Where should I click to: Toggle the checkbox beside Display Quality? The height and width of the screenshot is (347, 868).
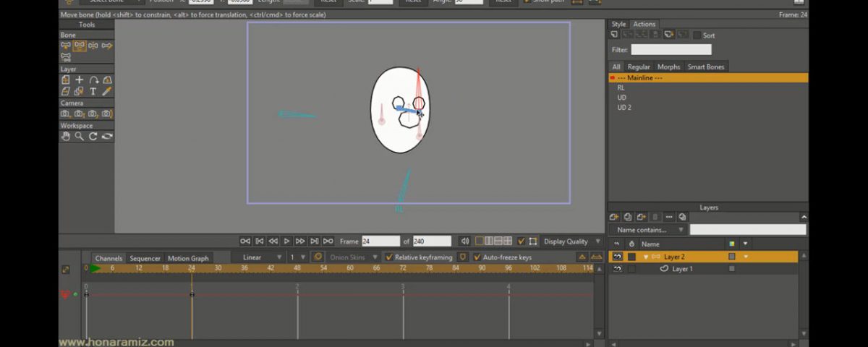point(522,241)
